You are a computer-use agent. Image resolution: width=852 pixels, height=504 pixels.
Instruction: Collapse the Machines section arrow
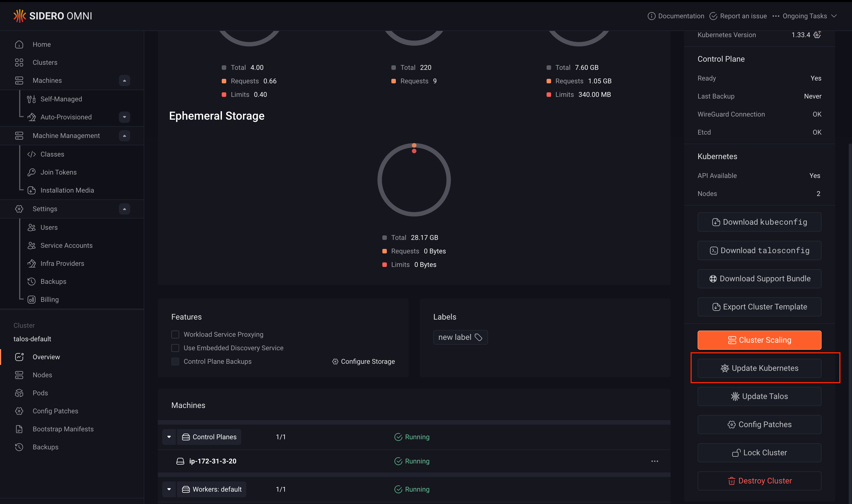124,81
